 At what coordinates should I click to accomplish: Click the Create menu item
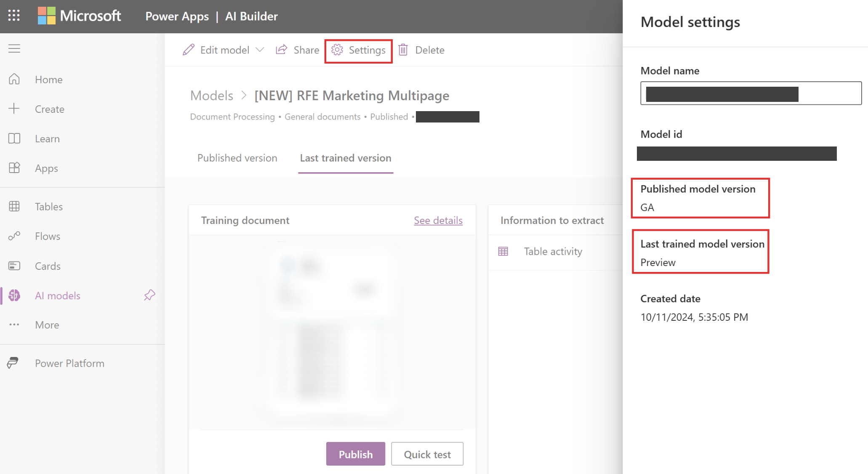[x=50, y=109]
